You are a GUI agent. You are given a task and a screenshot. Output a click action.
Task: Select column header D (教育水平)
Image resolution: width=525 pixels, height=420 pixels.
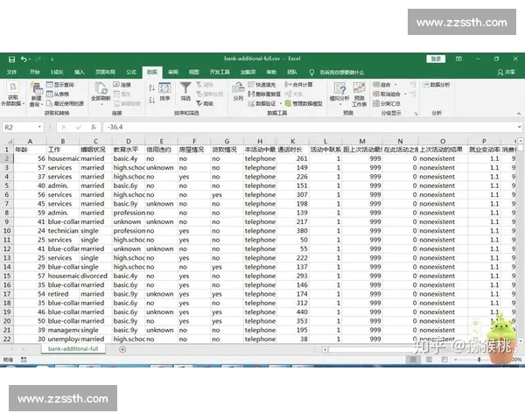tap(128, 140)
